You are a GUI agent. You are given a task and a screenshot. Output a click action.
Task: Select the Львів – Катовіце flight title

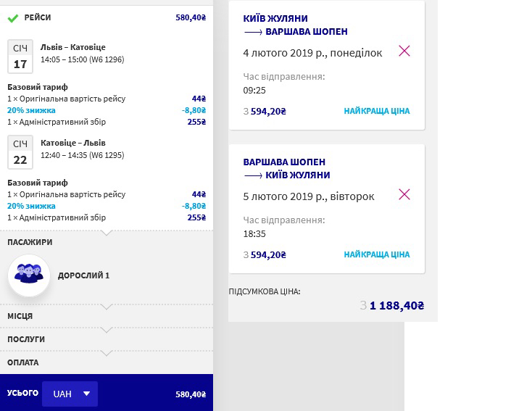(73, 47)
